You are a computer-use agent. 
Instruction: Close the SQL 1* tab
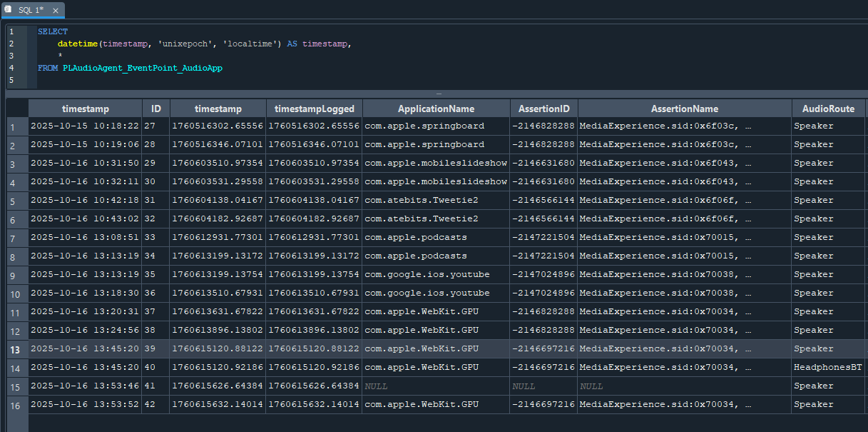pyautogui.click(x=56, y=11)
